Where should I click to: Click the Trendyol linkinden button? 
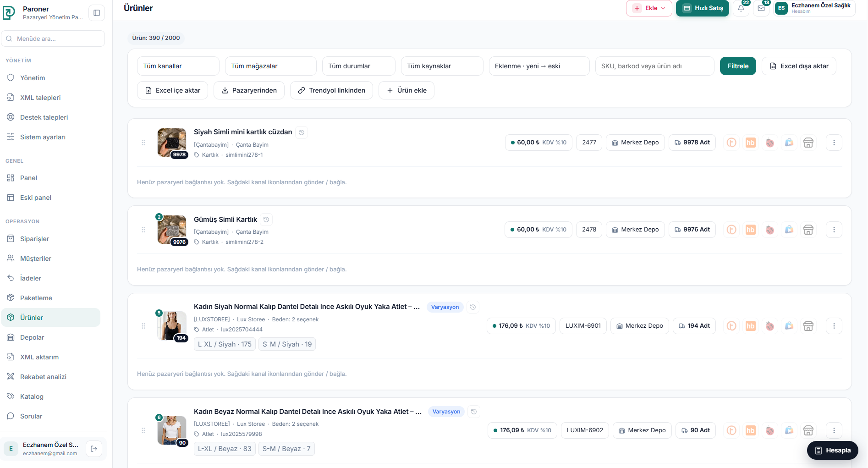click(x=331, y=90)
